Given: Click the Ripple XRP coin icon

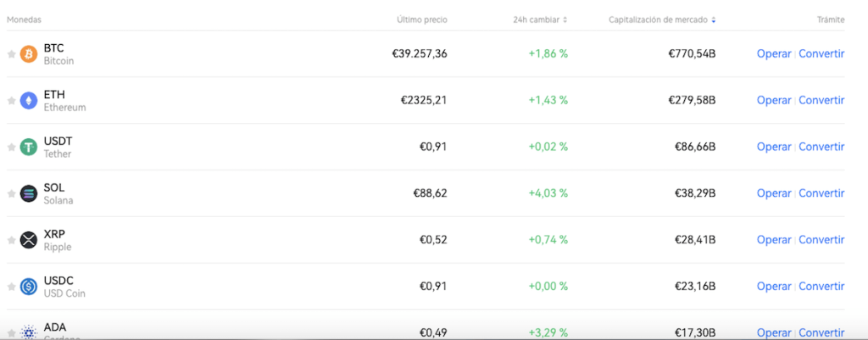Looking at the screenshot, I should pos(29,240).
